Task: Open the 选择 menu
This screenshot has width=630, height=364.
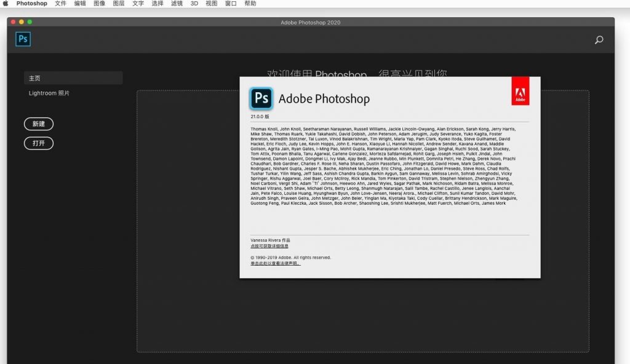Action: pos(157,3)
